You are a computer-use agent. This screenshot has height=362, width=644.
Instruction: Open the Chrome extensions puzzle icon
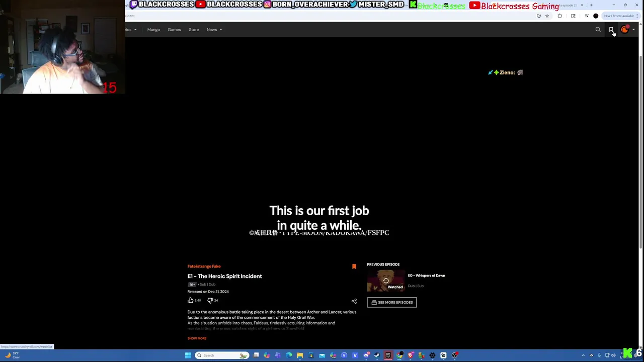point(559,16)
